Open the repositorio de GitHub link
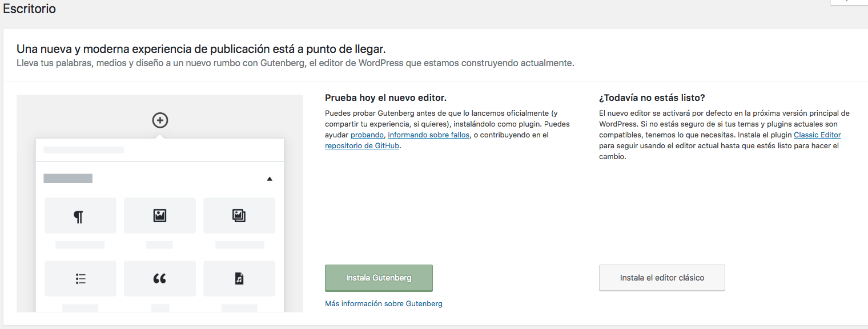Image resolution: width=868 pixels, height=329 pixels. (361, 145)
